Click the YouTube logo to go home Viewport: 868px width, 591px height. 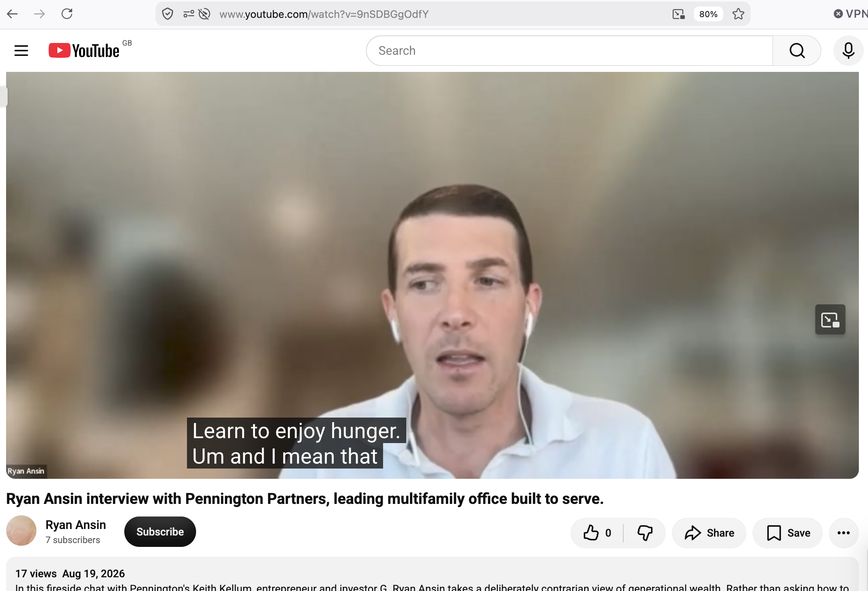[x=84, y=51]
